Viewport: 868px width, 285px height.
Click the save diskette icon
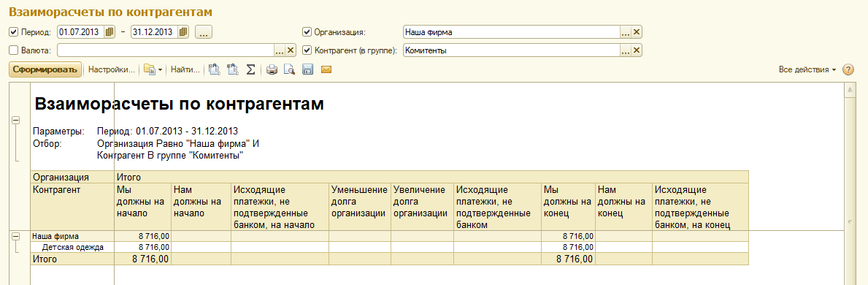pyautogui.click(x=308, y=70)
